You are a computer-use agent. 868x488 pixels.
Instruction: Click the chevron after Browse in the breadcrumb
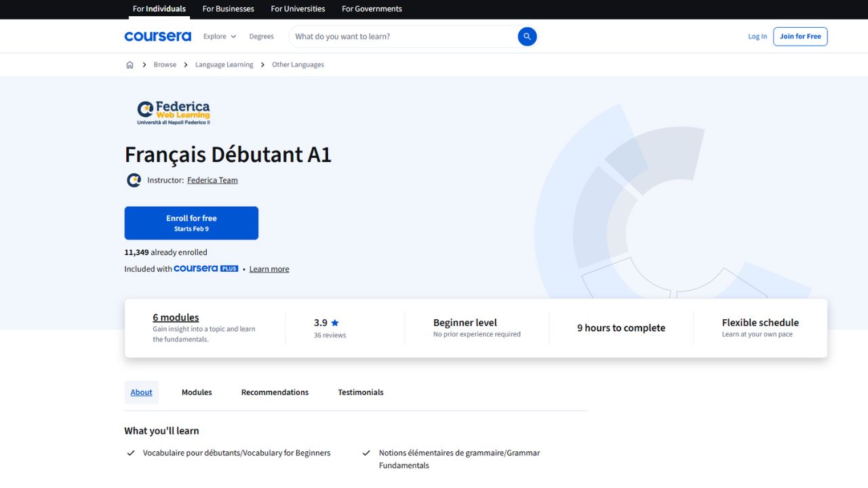pyautogui.click(x=185, y=64)
